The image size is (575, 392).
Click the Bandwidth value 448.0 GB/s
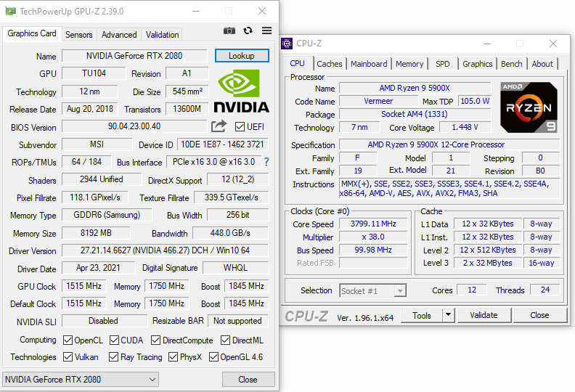(230, 233)
